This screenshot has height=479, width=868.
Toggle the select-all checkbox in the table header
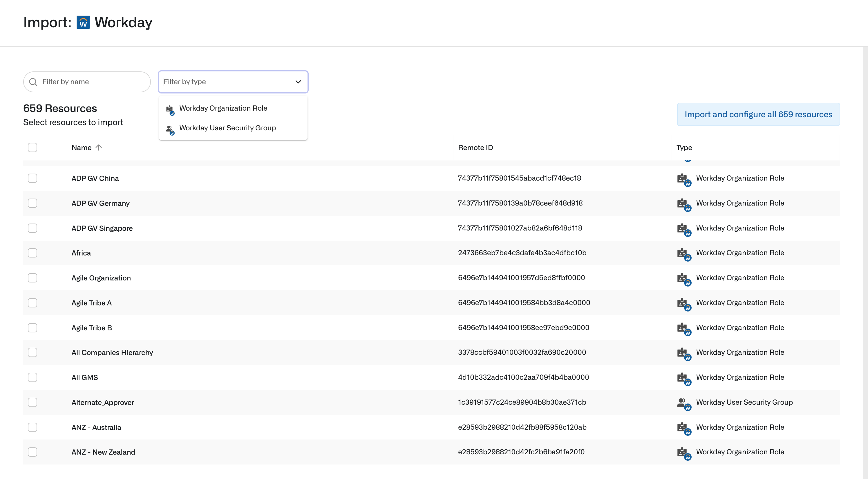click(32, 147)
